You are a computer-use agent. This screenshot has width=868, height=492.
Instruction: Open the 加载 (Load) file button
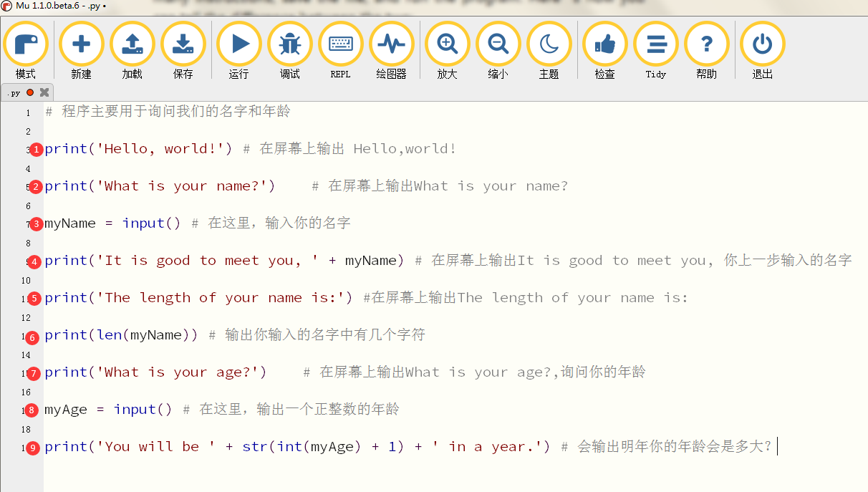tap(132, 44)
